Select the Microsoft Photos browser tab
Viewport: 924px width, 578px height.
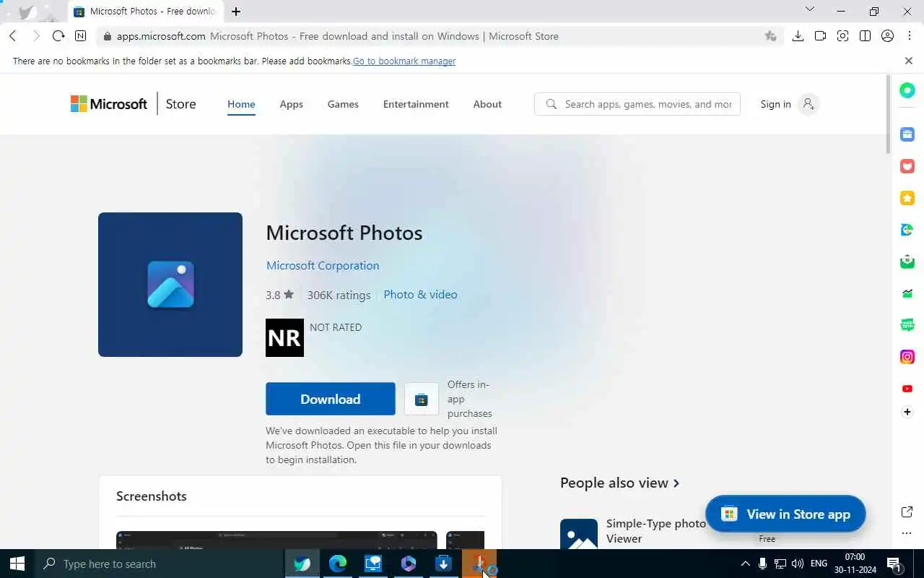tap(145, 12)
